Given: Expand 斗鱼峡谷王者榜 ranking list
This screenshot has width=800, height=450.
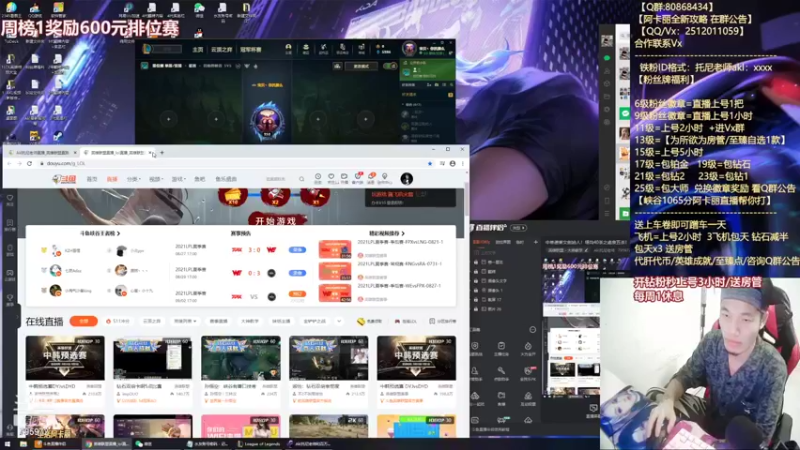Looking at the screenshot, I should tap(99, 234).
